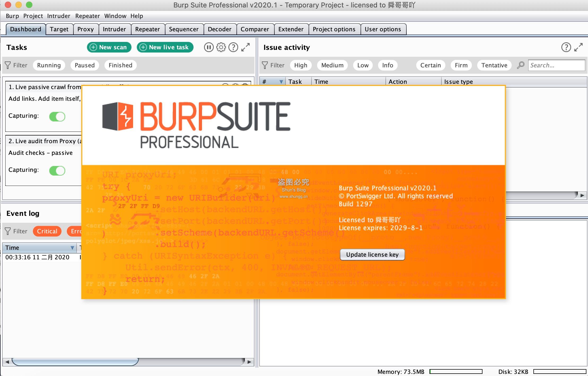Toggle Firm confidence filter
The height and width of the screenshot is (376, 588).
pyautogui.click(x=461, y=65)
